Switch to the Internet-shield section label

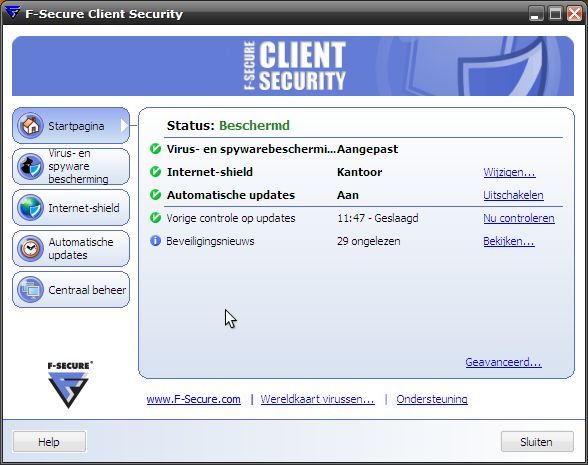(x=84, y=208)
